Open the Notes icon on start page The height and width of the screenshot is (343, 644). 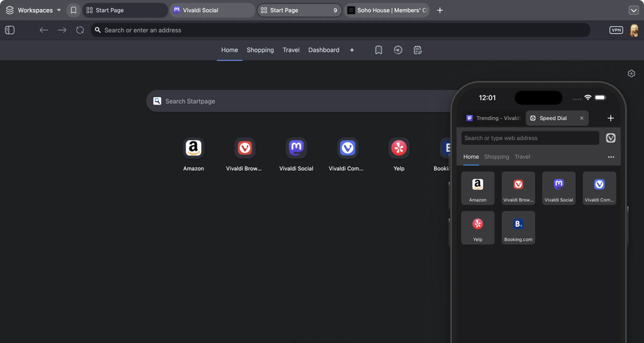click(x=418, y=50)
